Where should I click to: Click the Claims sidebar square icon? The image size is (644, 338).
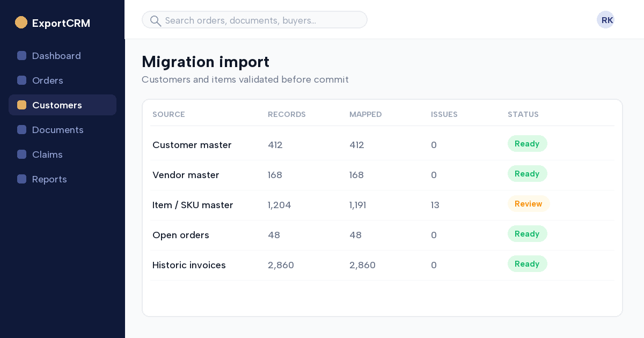click(21, 155)
